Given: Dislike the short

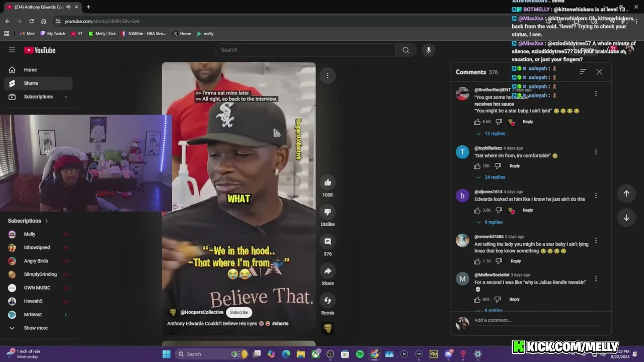Looking at the screenshot, I should [x=328, y=212].
